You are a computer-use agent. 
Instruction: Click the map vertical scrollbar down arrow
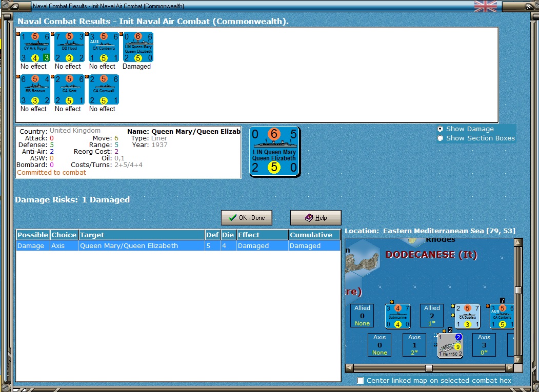(518, 360)
